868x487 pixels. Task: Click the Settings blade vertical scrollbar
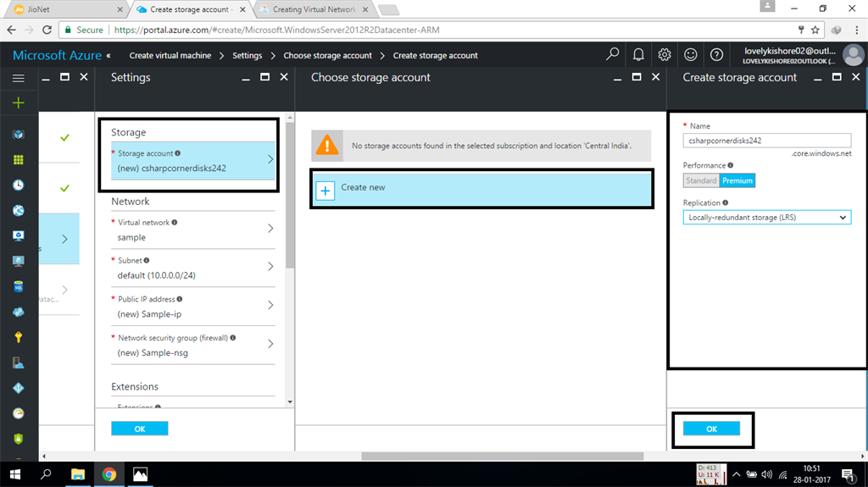point(290,195)
